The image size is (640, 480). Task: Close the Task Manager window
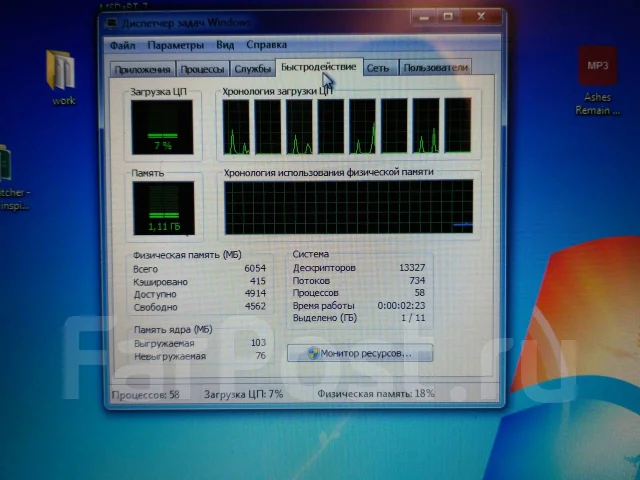tap(481, 16)
